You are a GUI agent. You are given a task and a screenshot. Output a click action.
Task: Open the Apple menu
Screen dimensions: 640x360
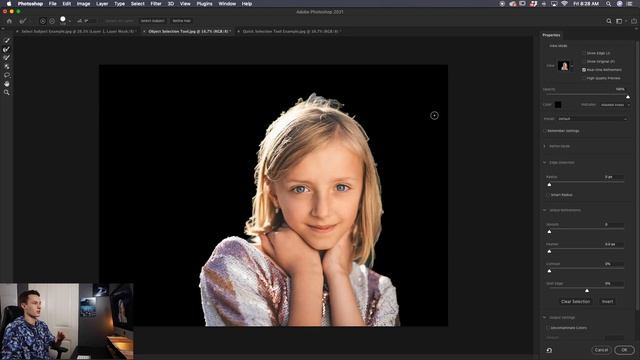click(9, 4)
